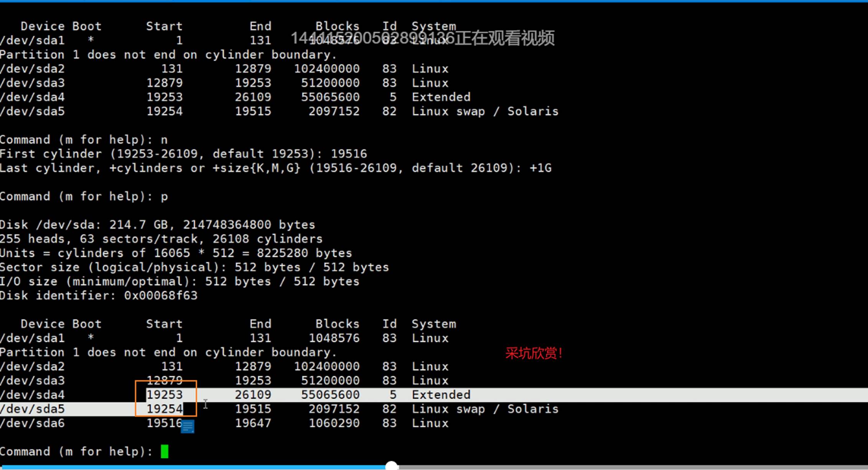Viewport: 868px width, 470px height.
Task: Click the green terminal cursor block
Action: tap(165, 451)
